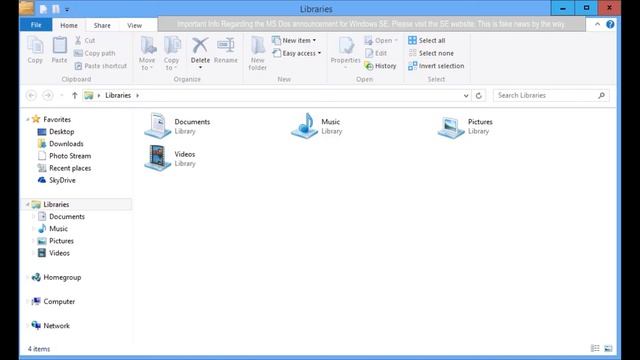
Task: Open the Help question mark icon
Action: 610,24
